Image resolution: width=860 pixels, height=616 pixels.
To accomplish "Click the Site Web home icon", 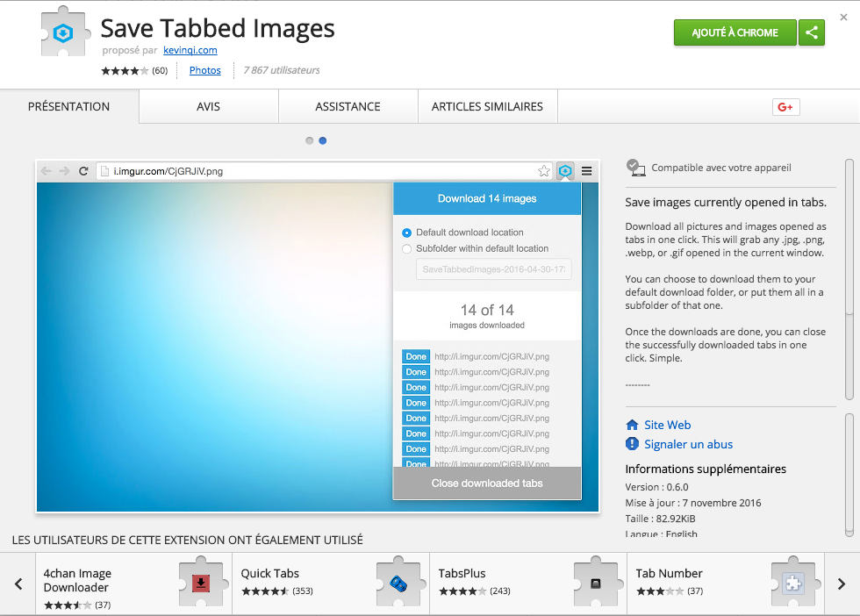I will tap(632, 425).
